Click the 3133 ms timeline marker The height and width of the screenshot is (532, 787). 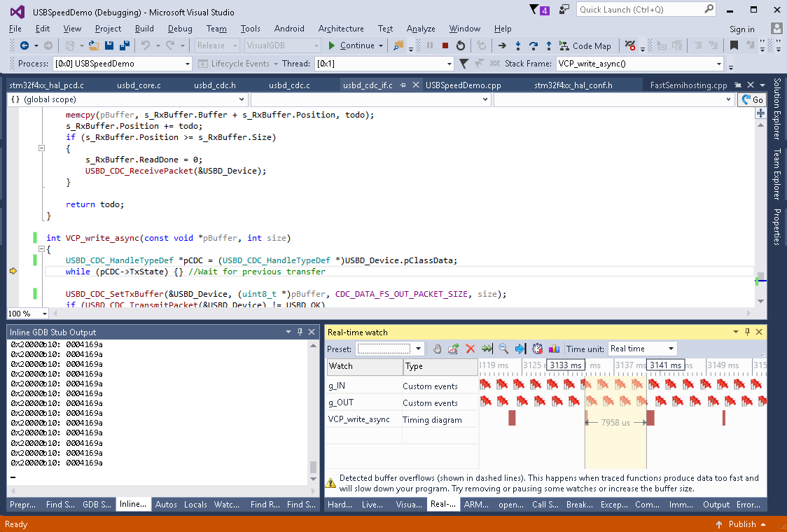tap(566, 365)
